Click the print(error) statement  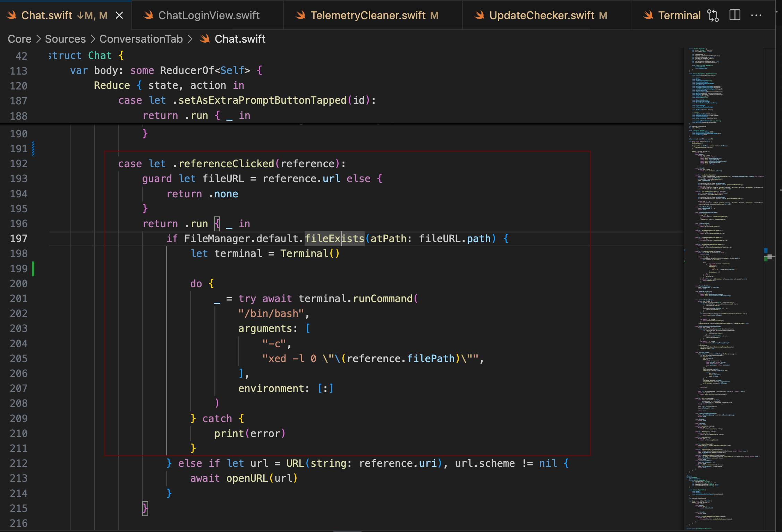tap(250, 434)
